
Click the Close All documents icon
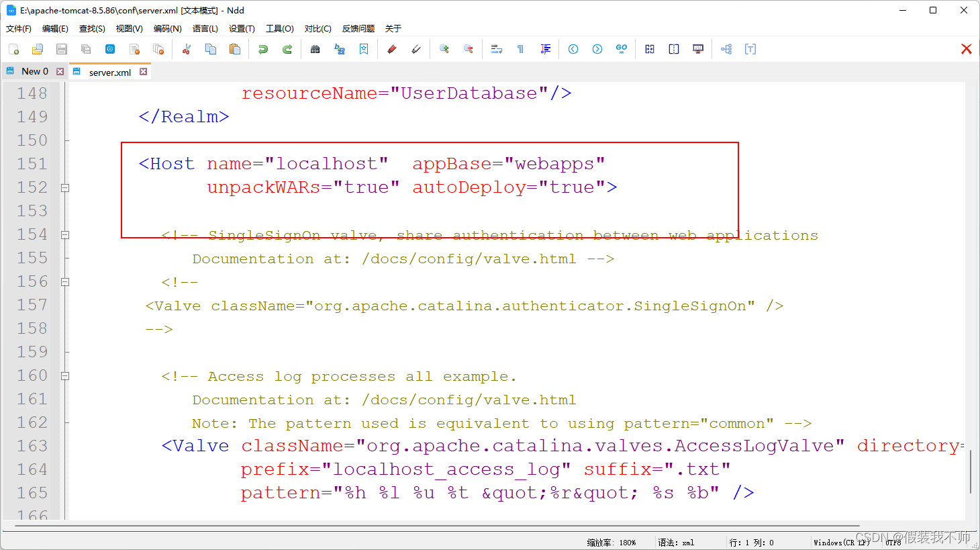(x=158, y=49)
